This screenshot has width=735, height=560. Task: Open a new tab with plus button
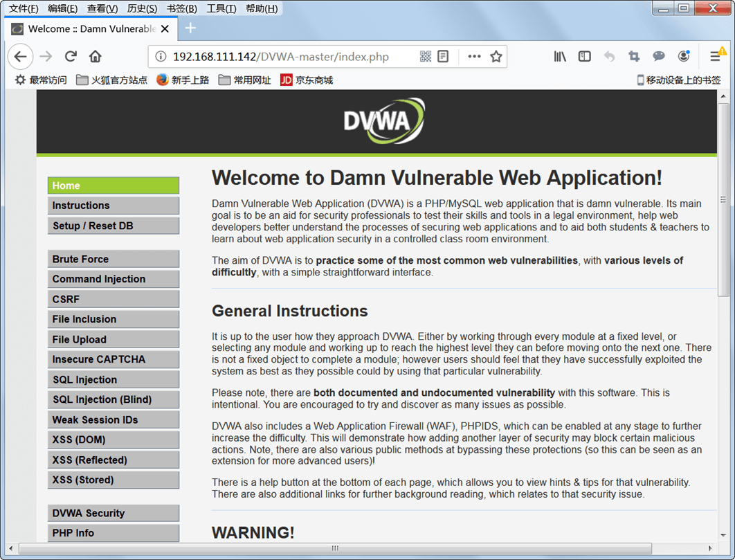pos(190,28)
